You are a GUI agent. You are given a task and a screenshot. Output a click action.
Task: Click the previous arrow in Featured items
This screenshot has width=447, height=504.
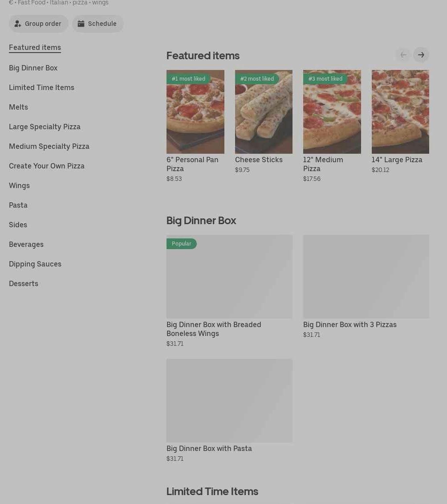click(403, 55)
